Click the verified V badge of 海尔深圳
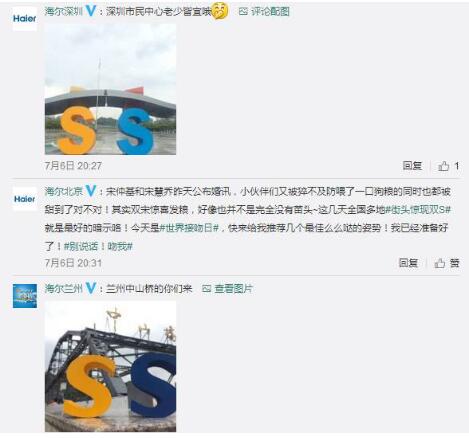The width and height of the screenshot is (469, 438). tap(91, 11)
